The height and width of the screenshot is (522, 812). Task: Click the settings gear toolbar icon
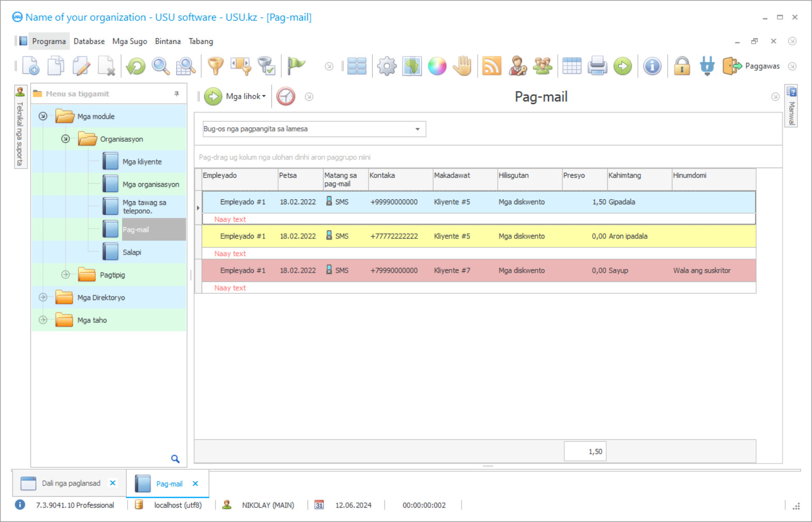(x=387, y=66)
